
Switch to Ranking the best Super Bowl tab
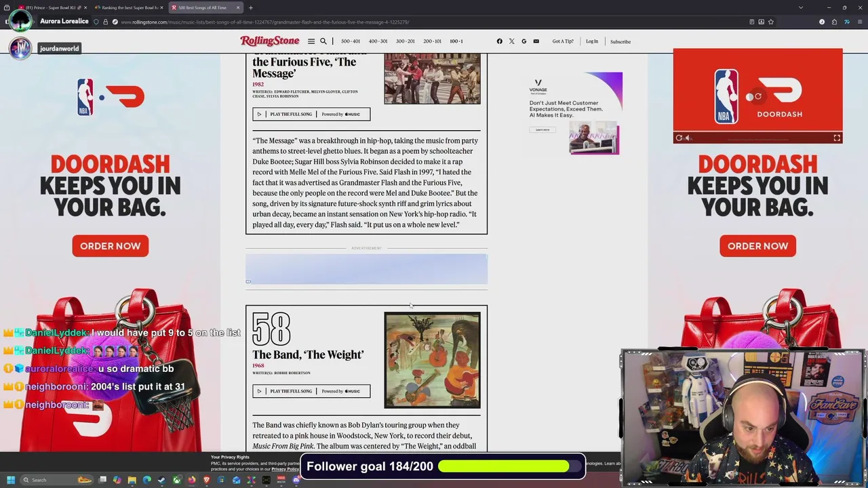(x=128, y=7)
